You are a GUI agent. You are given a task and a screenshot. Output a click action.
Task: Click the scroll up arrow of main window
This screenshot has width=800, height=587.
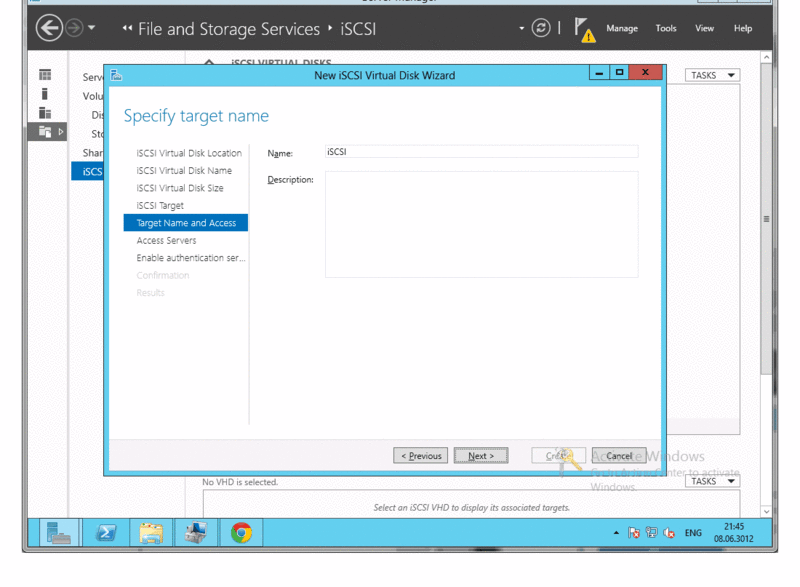click(x=766, y=58)
